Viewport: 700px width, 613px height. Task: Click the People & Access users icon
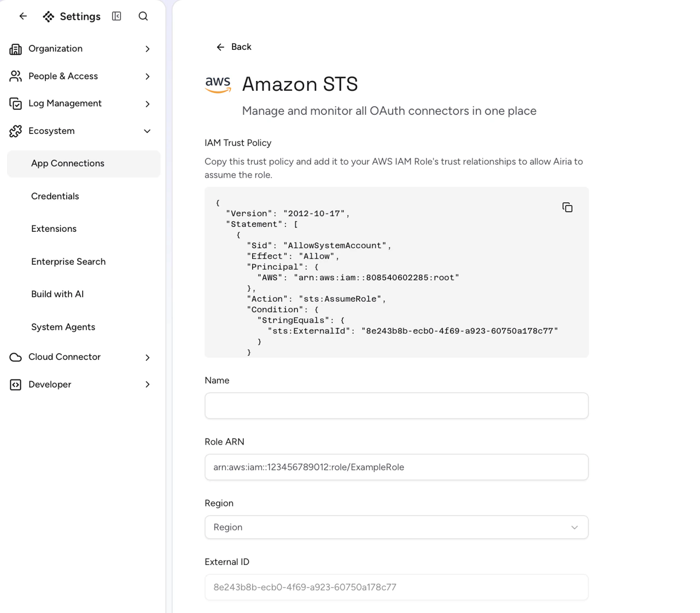(15, 76)
